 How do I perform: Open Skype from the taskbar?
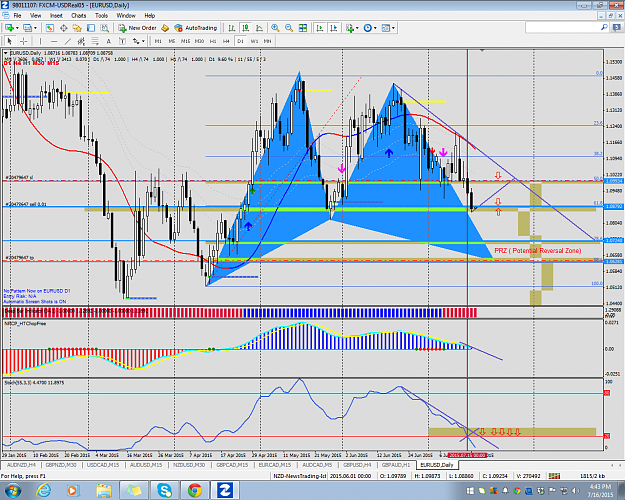point(164,490)
